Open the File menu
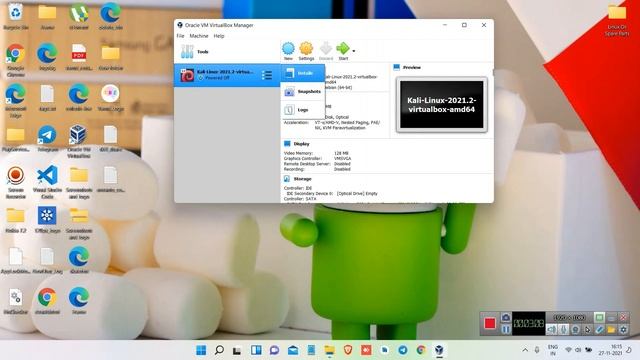Image resolution: width=640 pixels, height=360 pixels. (180, 36)
